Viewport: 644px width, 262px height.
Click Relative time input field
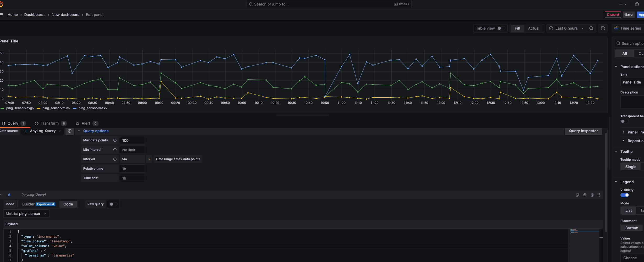pyautogui.click(x=132, y=169)
